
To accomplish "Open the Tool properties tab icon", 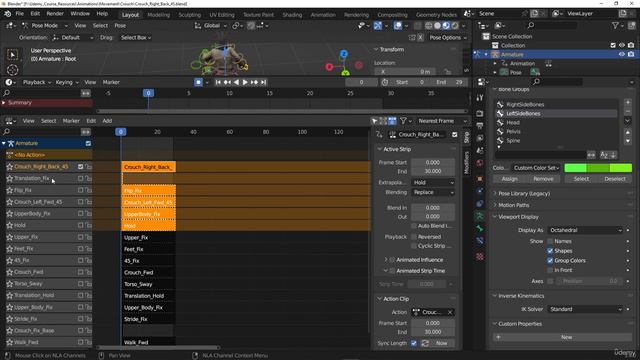I will (480, 98).
